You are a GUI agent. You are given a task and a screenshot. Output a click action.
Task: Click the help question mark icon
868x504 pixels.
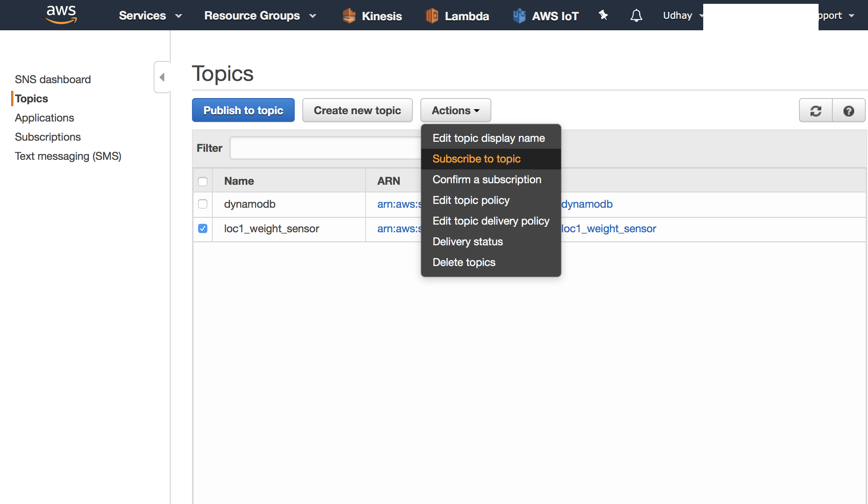pos(848,111)
